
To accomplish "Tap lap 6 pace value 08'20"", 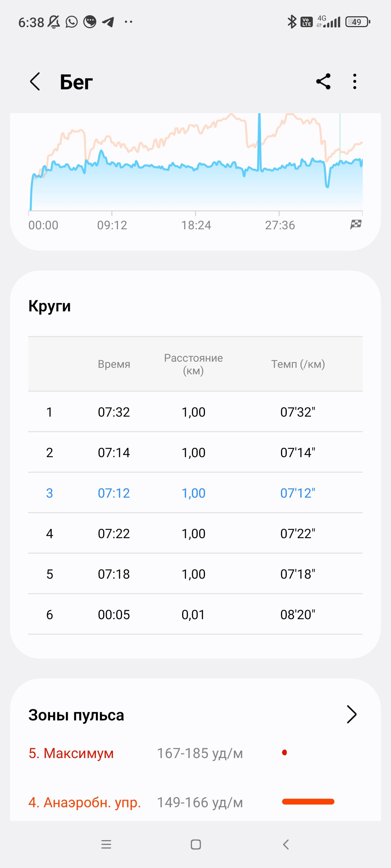I will (x=298, y=614).
